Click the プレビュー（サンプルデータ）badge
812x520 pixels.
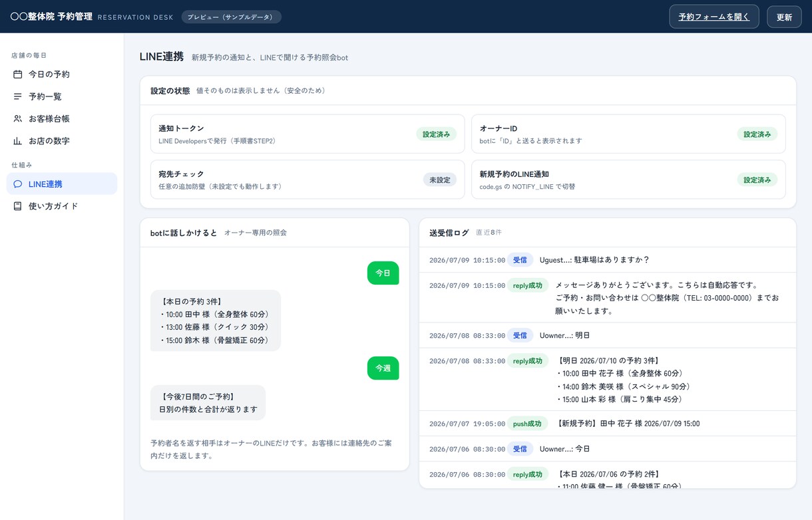231,17
